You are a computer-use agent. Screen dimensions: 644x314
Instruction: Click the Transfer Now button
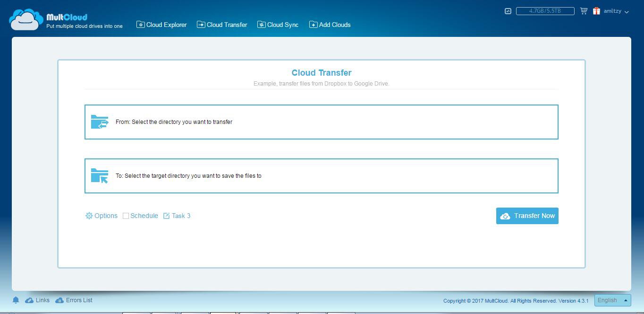[x=527, y=216]
